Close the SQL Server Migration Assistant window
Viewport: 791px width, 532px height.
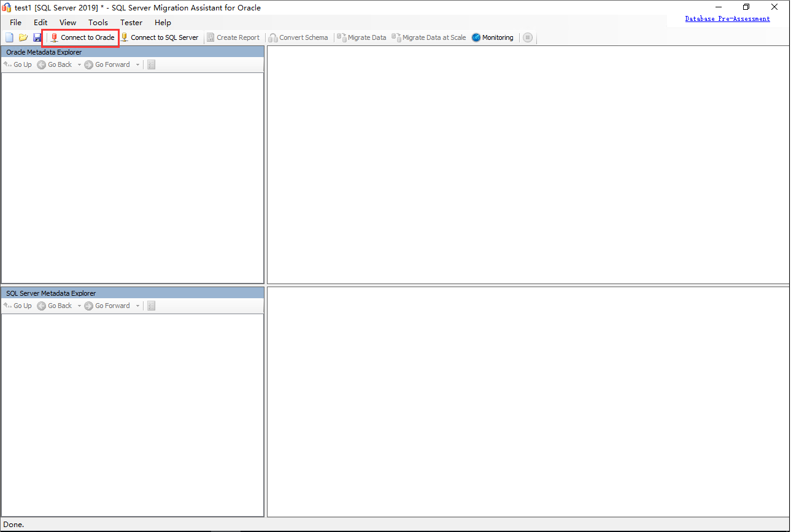click(774, 7)
